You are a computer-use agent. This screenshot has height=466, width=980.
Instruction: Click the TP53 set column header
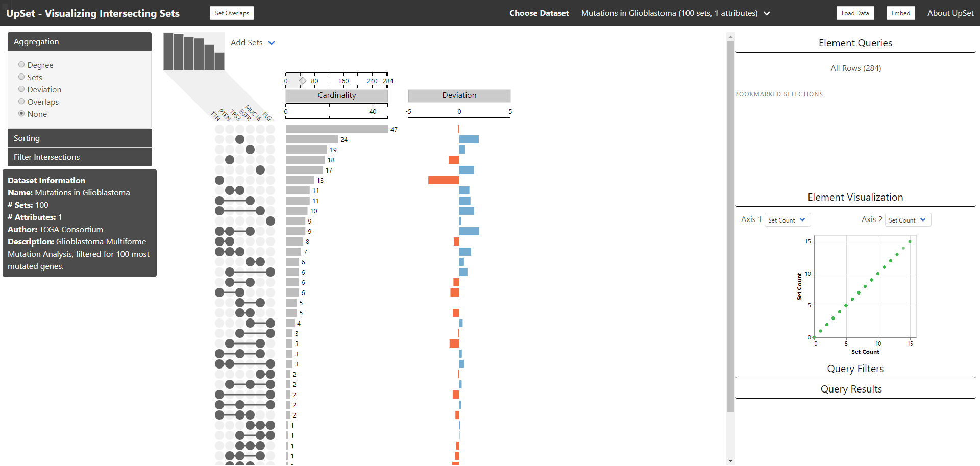[x=235, y=114]
